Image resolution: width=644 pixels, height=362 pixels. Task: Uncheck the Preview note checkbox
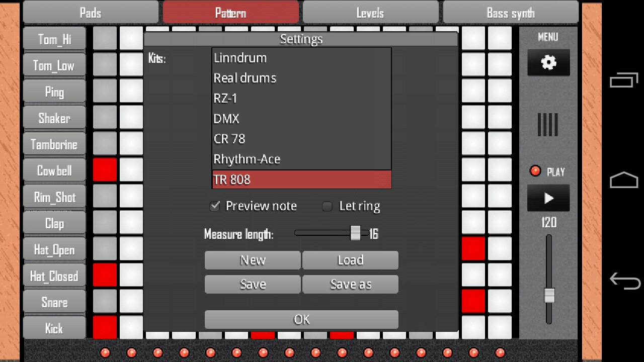point(215,206)
